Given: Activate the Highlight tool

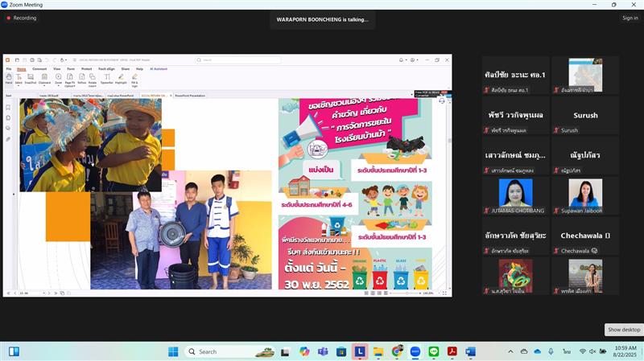Looking at the screenshot, I should pyautogui.click(x=121, y=78).
